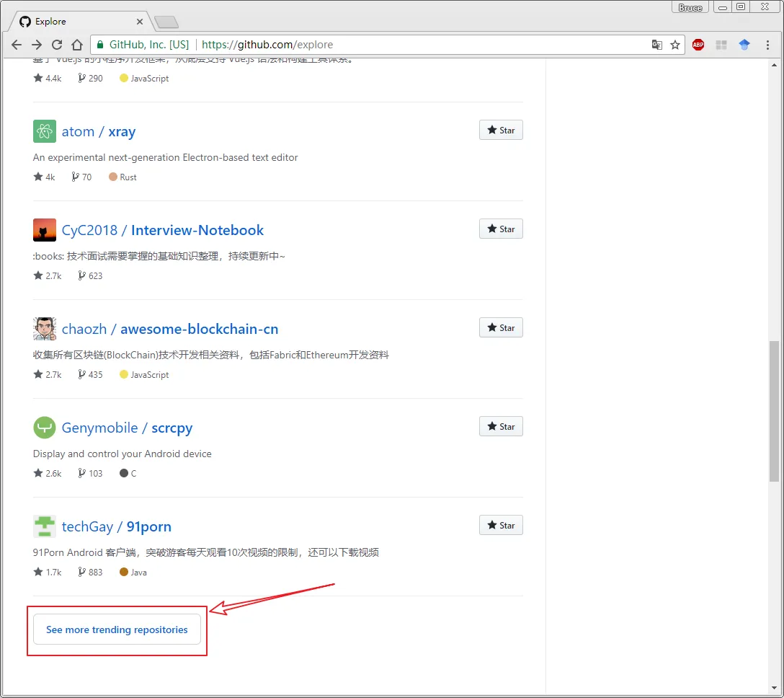Open the Adblock Plus extension icon
Screen dimensions: 784x698
coord(698,45)
